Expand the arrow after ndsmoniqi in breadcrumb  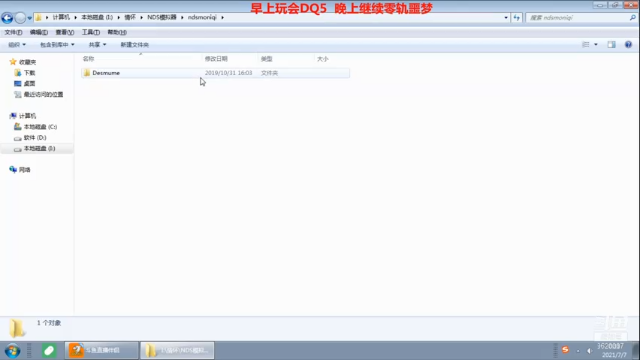tap(222, 18)
